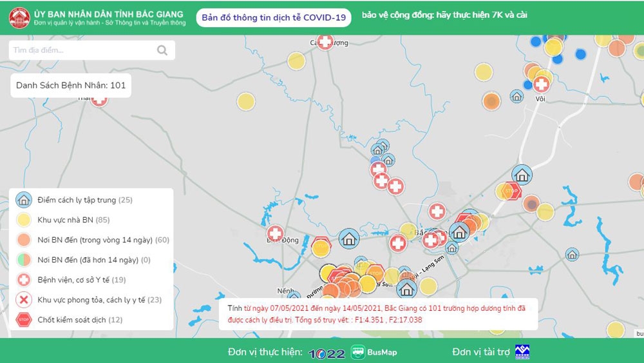This screenshot has width=644, height=363.
Task: Click the search magnifier icon
Action: (x=162, y=50)
